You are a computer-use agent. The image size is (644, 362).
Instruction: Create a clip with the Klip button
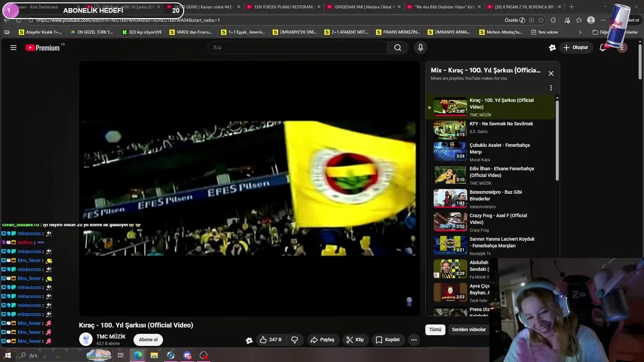pos(355,340)
